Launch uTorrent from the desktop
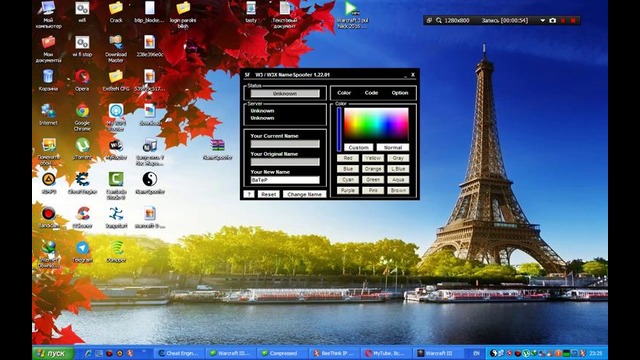Screen dimensions: 640x360 (82, 149)
